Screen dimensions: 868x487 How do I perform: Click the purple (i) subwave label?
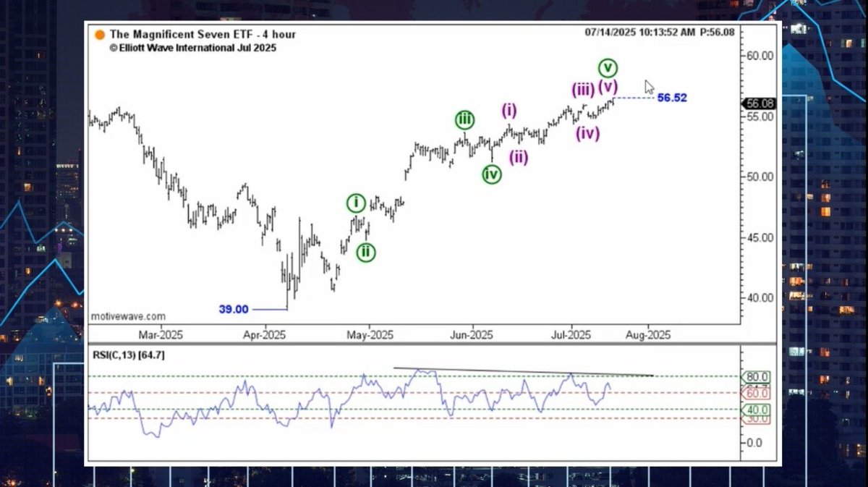pos(510,111)
